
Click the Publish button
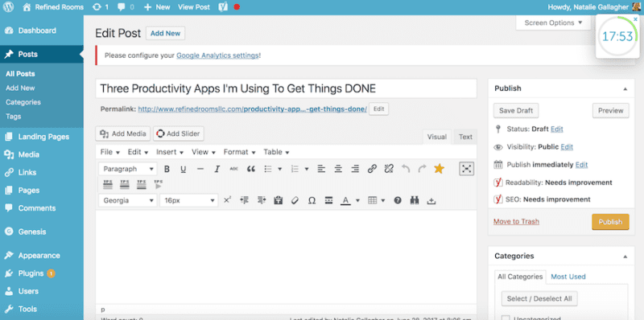[610, 222]
